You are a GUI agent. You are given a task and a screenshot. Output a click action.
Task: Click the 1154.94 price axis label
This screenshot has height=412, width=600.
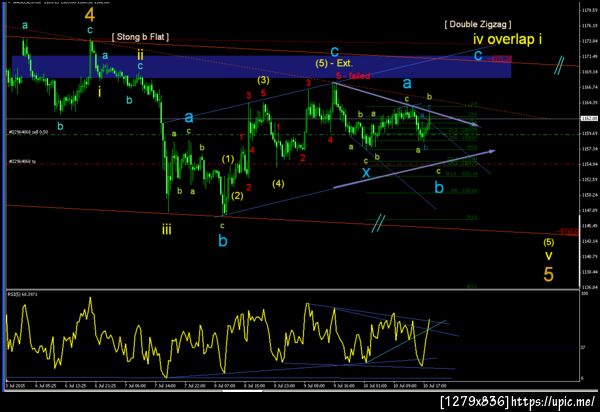point(590,164)
